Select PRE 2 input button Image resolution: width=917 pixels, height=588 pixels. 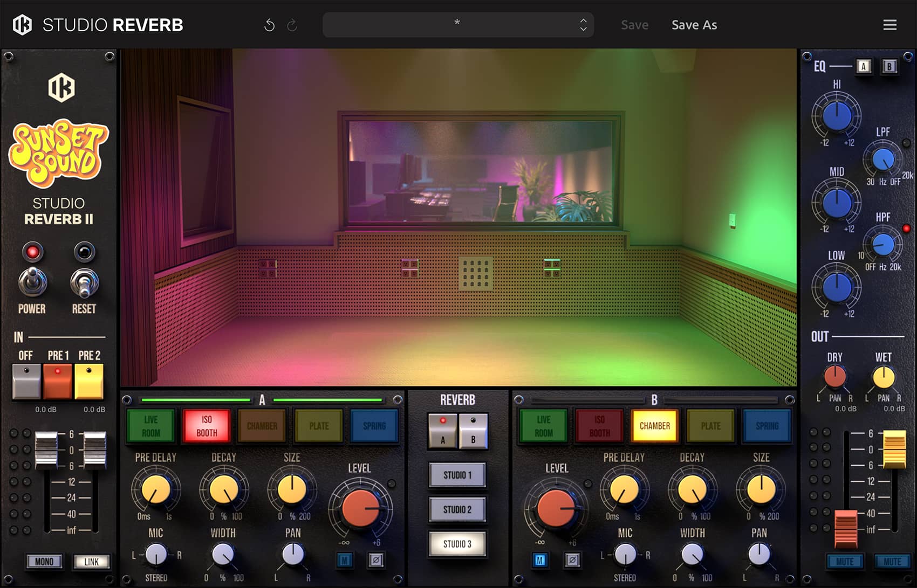tap(89, 381)
